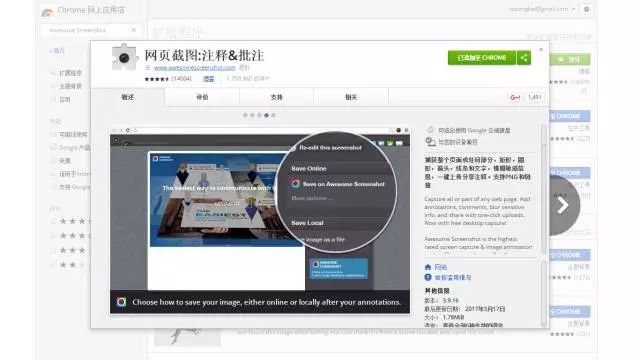This screenshot has height=360, width=640.
Task: Click the home icon next to 网站
Action: (428, 267)
